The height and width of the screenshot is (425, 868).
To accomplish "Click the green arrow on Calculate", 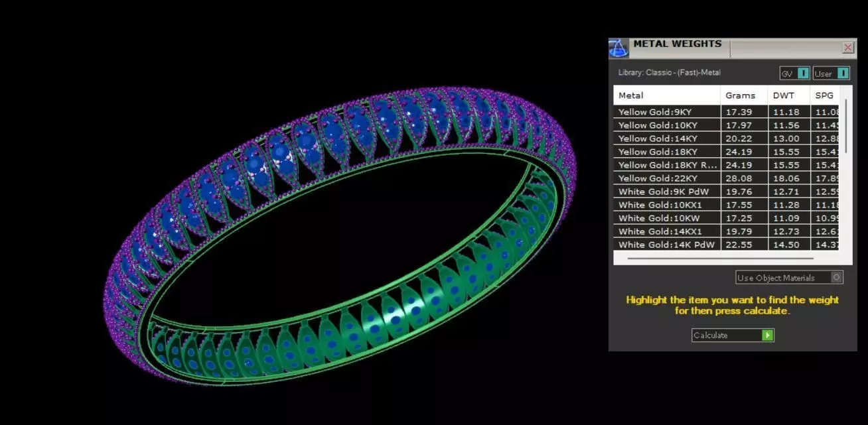I will [768, 335].
